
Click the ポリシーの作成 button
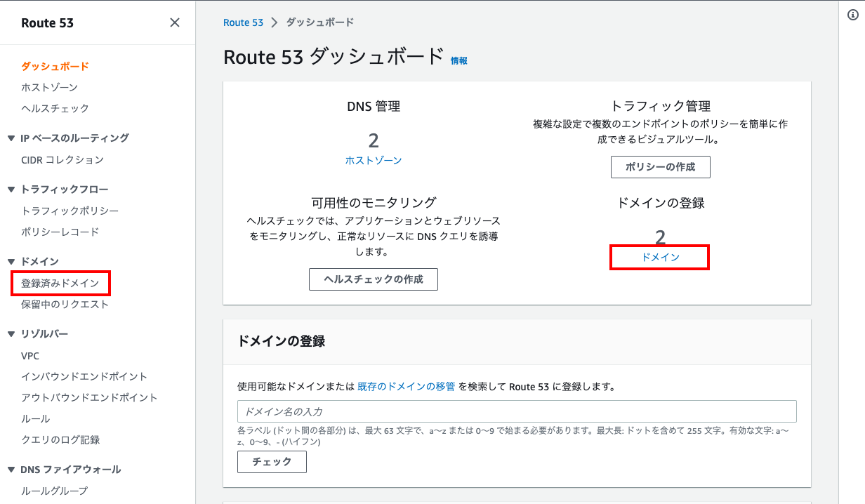point(660,167)
